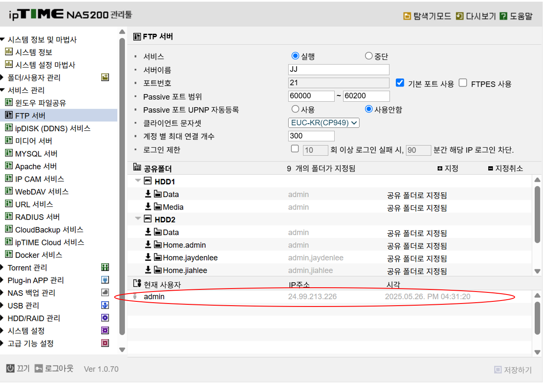Open the MYSQL 서버 settings

pyautogui.click(x=31, y=153)
